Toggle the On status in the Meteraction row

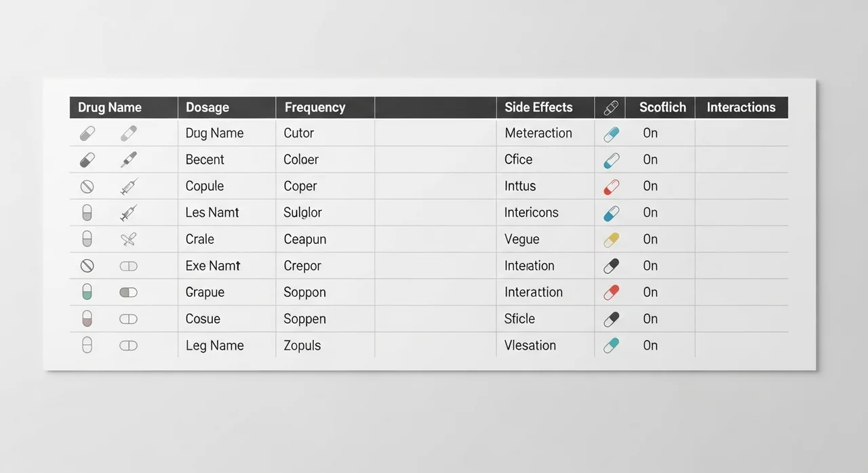coord(650,133)
